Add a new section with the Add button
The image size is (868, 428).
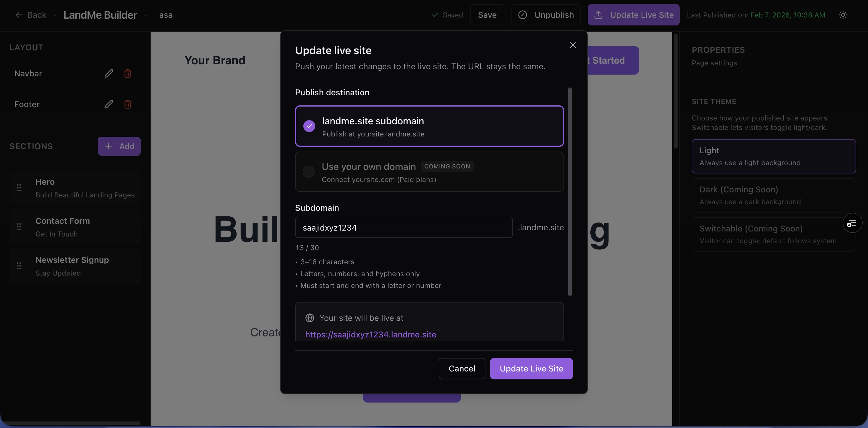click(x=119, y=146)
